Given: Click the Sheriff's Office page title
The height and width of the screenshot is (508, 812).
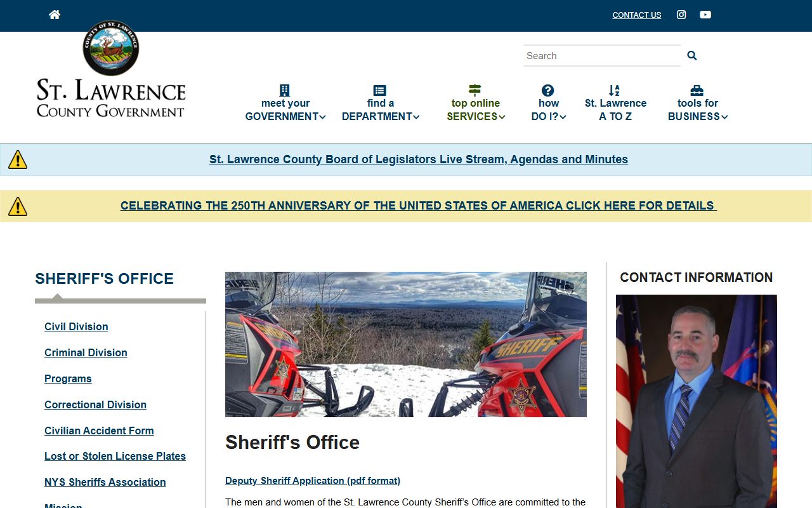Looking at the screenshot, I should [292, 443].
